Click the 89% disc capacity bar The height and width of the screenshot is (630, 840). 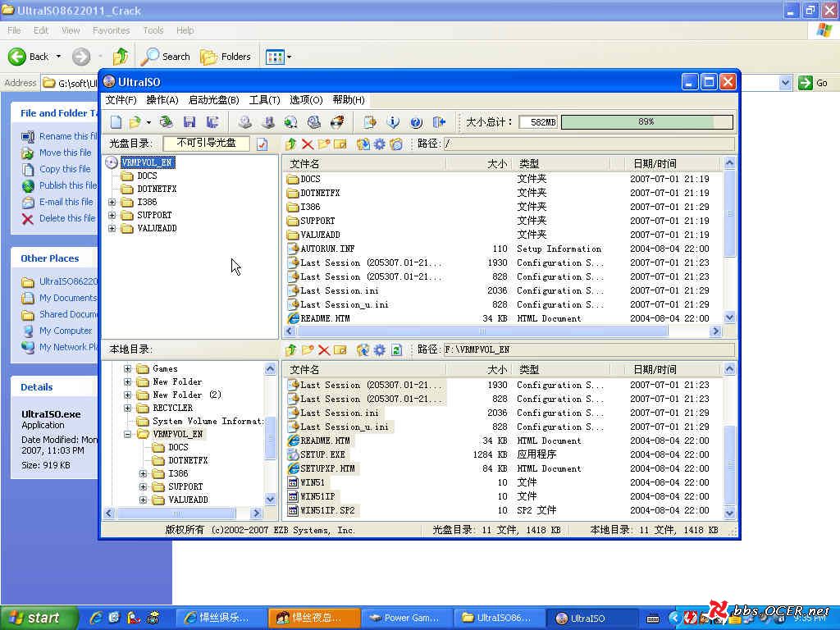pos(646,122)
